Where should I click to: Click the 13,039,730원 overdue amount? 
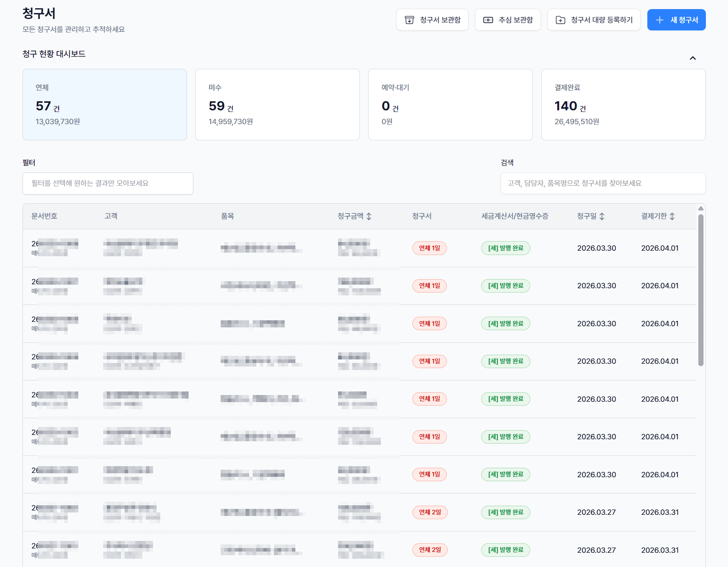pyautogui.click(x=58, y=122)
